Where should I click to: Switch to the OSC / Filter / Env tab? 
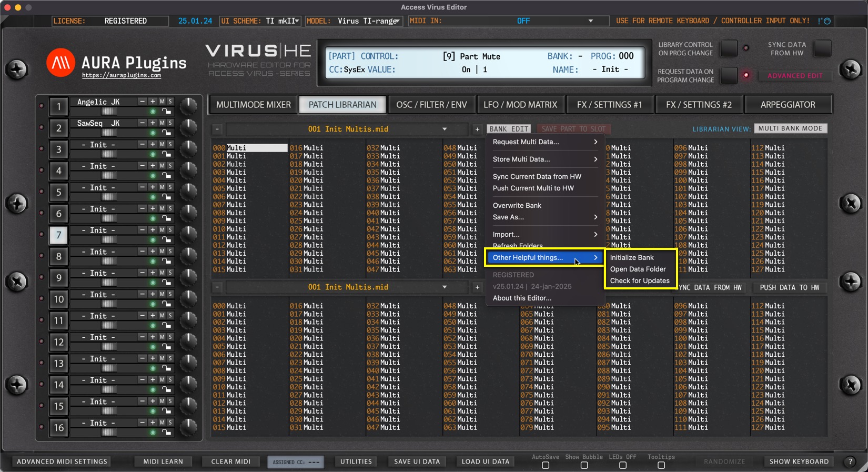(x=431, y=105)
